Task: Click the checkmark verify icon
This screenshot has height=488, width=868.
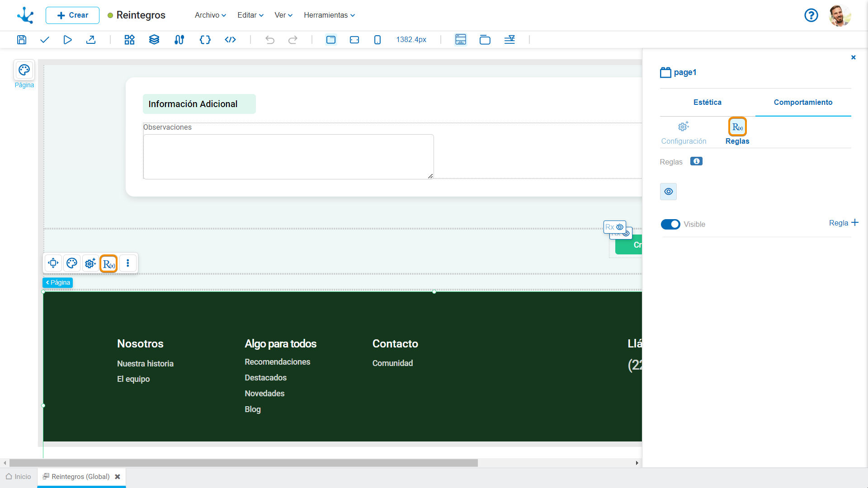Action: (44, 40)
